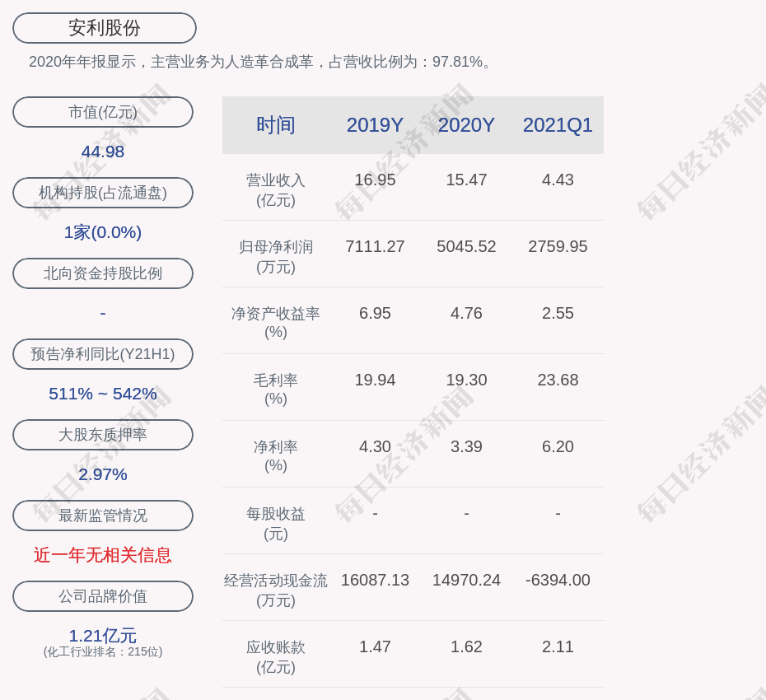Select the 大股东质押率 pill
Viewport: 766px width, 700px height.
(x=103, y=434)
